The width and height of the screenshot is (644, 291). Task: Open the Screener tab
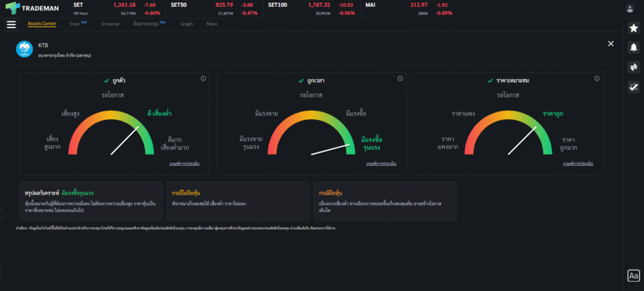(110, 24)
